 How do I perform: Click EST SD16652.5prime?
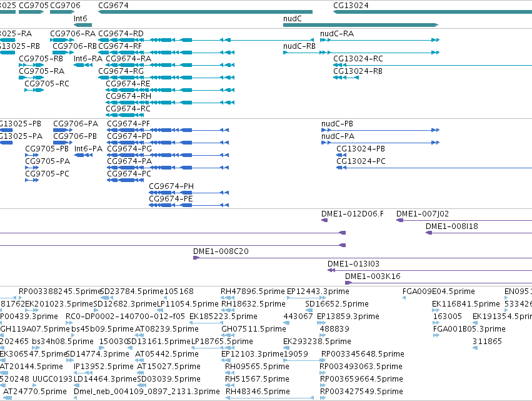(x=337, y=304)
